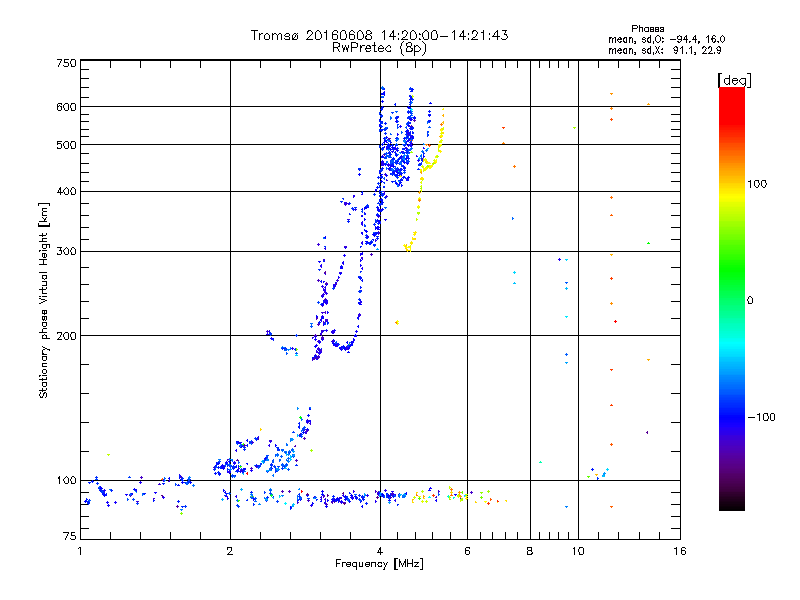Click the "mean, sd,O: -94.4, 16.0" line

(x=666, y=39)
